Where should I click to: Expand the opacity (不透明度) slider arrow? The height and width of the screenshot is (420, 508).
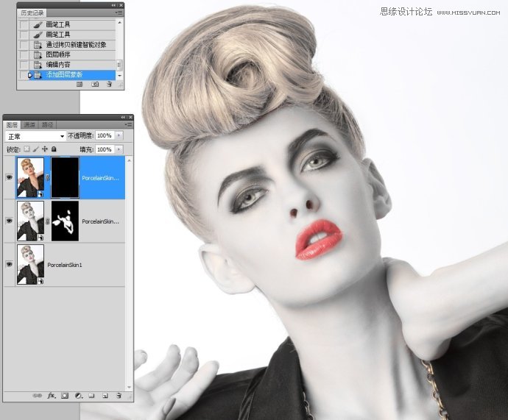pyautogui.click(x=119, y=136)
